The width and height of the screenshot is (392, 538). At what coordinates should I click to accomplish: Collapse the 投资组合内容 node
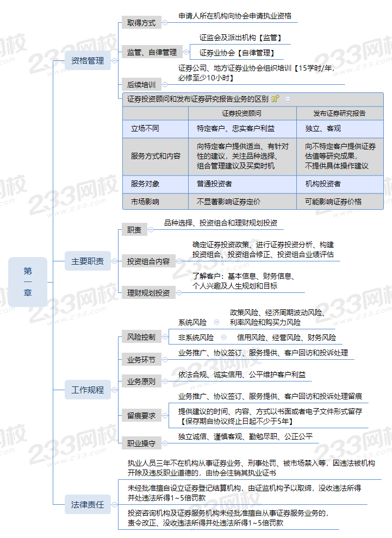[x=179, y=261]
